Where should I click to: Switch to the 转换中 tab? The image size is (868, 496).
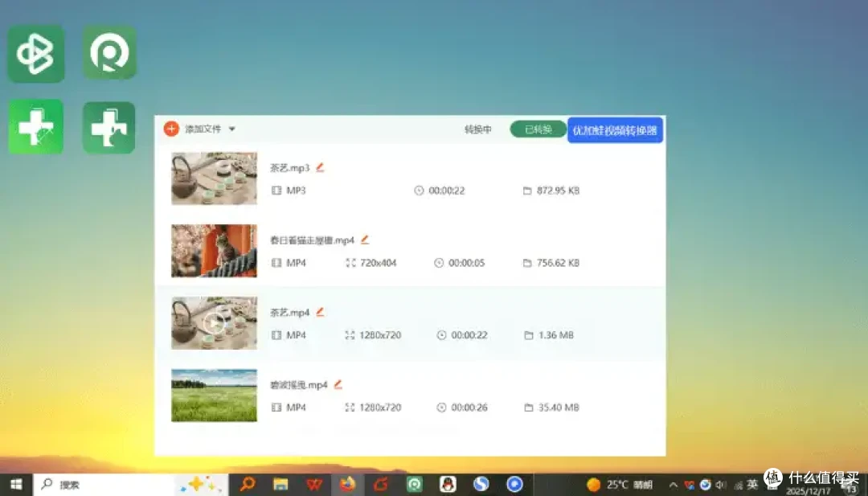[478, 129]
